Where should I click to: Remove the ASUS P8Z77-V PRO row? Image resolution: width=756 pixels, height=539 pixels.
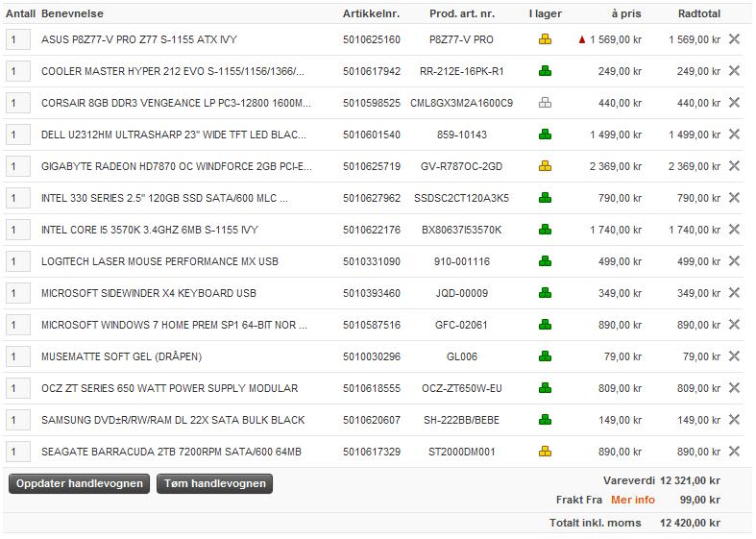tap(734, 39)
